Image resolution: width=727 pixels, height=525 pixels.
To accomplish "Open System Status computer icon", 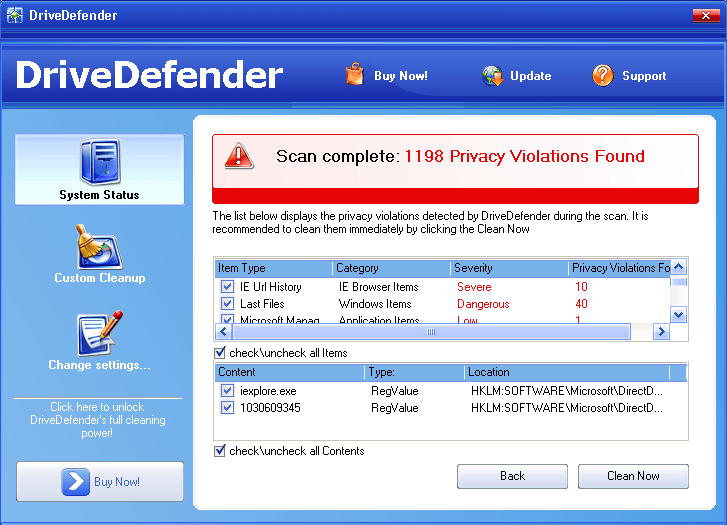I will tap(99, 162).
